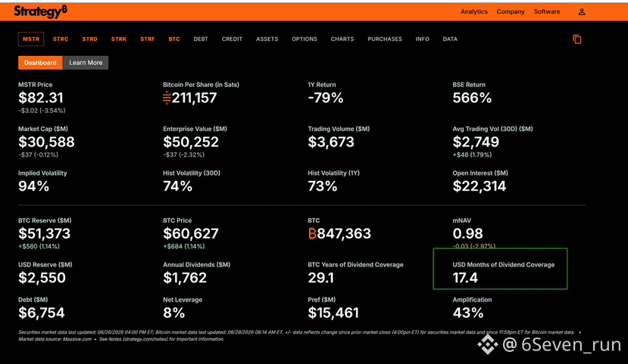
Task: Click the Open Interest value $22,314
Action: pos(480,186)
